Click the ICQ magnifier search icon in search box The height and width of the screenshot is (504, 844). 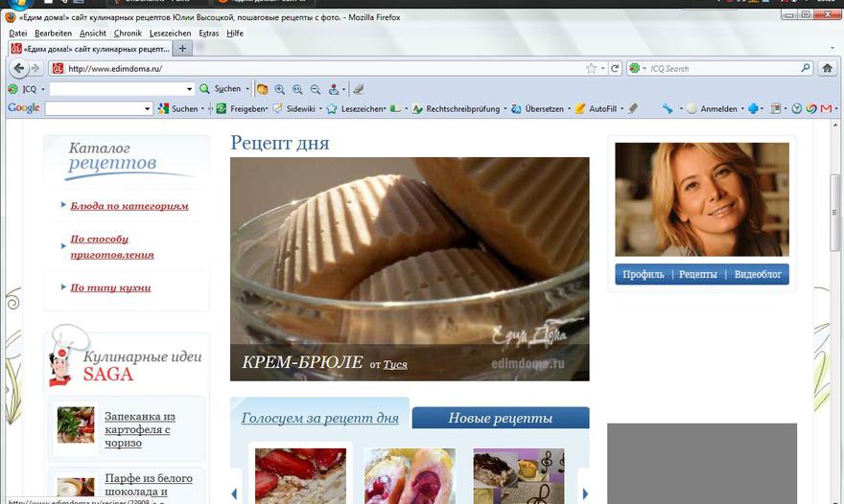click(x=806, y=69)
